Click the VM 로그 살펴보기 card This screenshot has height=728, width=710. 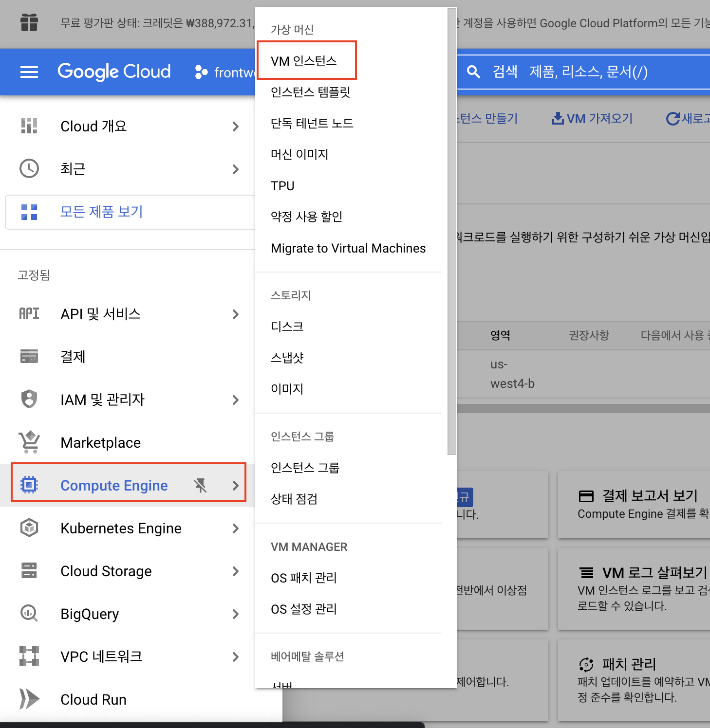coord(634,588)
